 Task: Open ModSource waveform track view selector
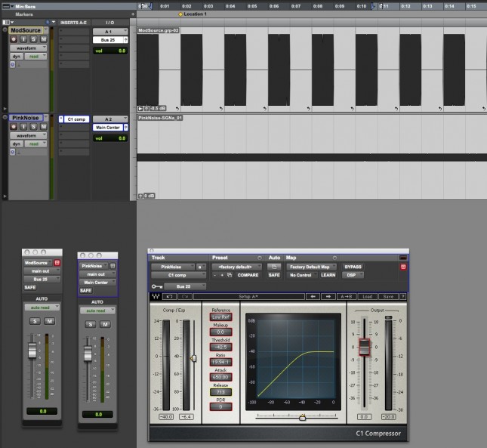coord(29,48)
